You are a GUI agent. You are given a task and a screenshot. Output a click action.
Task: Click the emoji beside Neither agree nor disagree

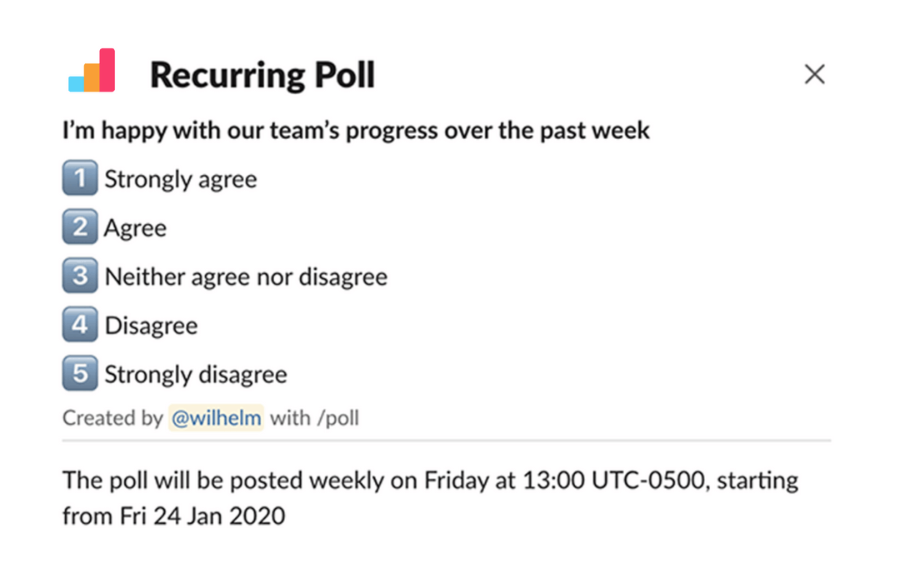79,276
